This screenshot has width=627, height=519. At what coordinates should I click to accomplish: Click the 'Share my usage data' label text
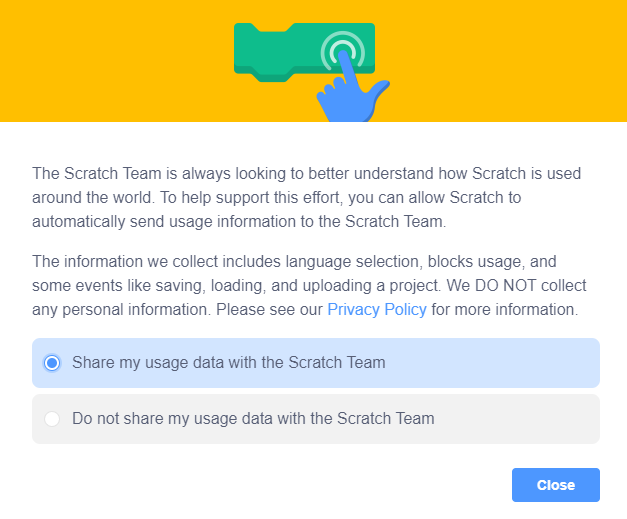point(228,362)
